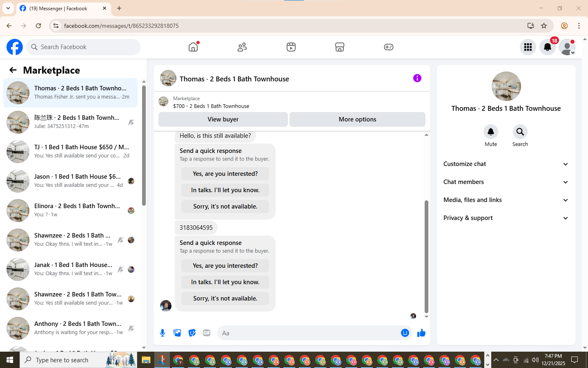Expand Privacy & support section
588x368 pixels.
point(506,218)
